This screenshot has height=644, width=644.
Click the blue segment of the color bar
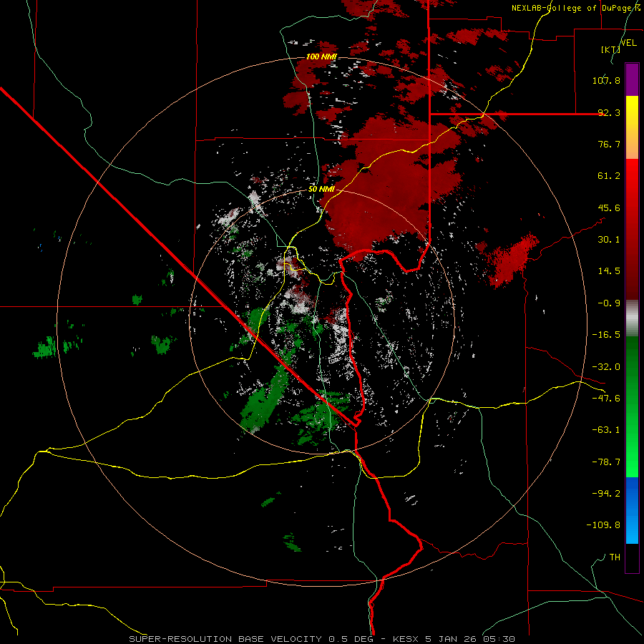632,510
